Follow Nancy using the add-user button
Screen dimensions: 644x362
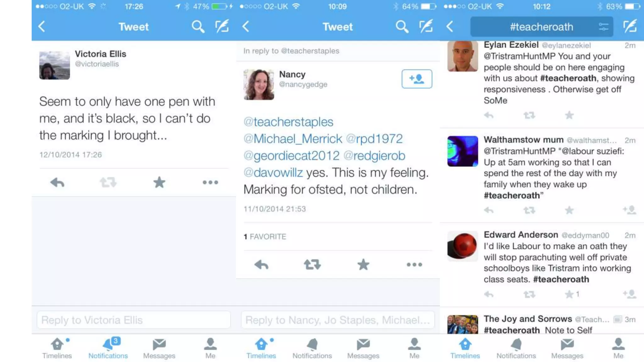point(417,79)
